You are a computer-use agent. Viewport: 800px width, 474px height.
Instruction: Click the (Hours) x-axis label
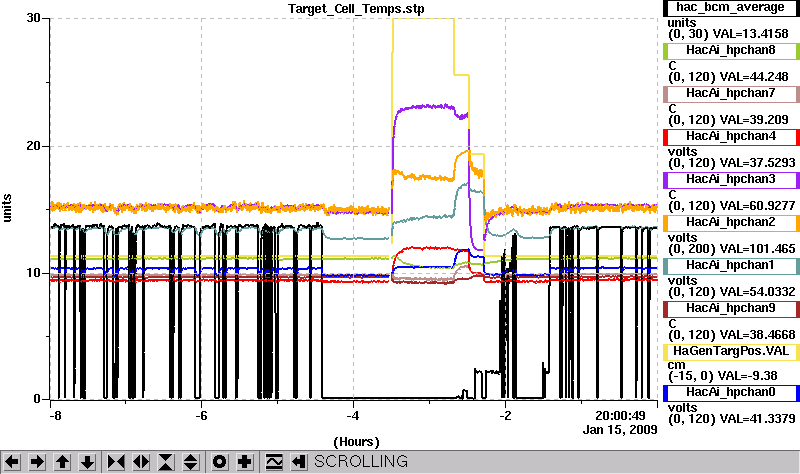tap(356, 442)
